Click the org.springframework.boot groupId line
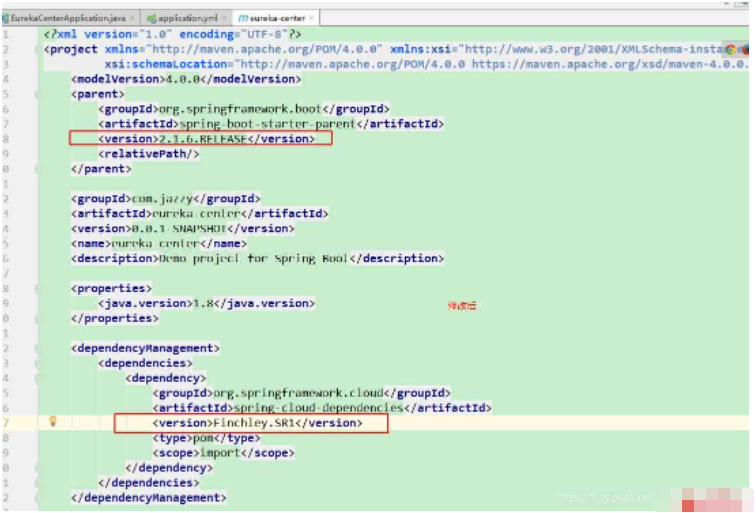This screenshot has width=756, height=513. tap(244, 109)
